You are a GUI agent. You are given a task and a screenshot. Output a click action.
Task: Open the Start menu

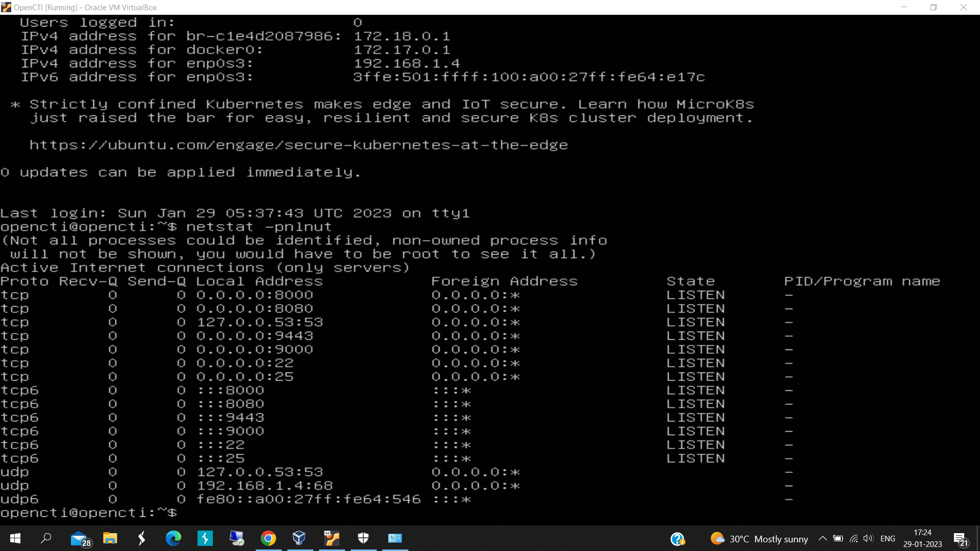tap(15, 538)
